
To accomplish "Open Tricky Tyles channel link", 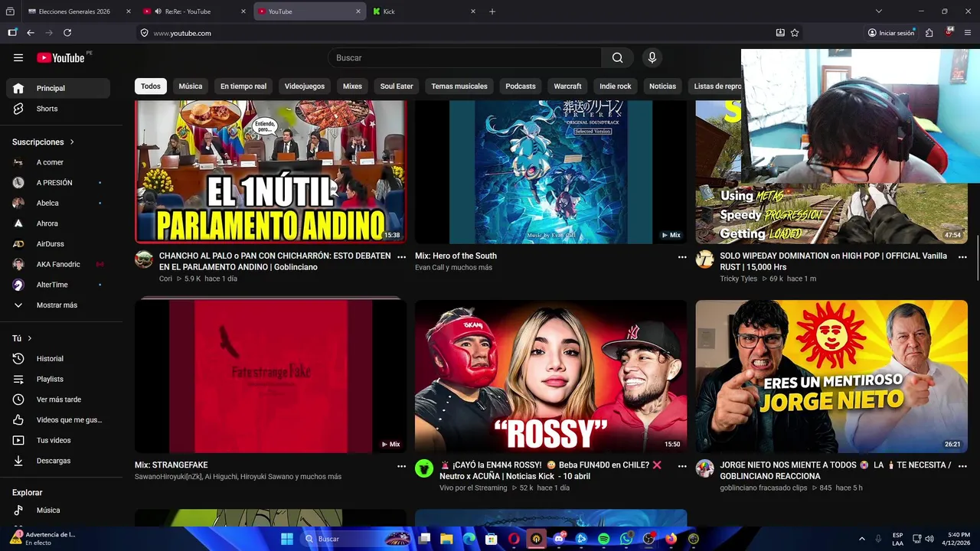I will [x=738, y=279].
